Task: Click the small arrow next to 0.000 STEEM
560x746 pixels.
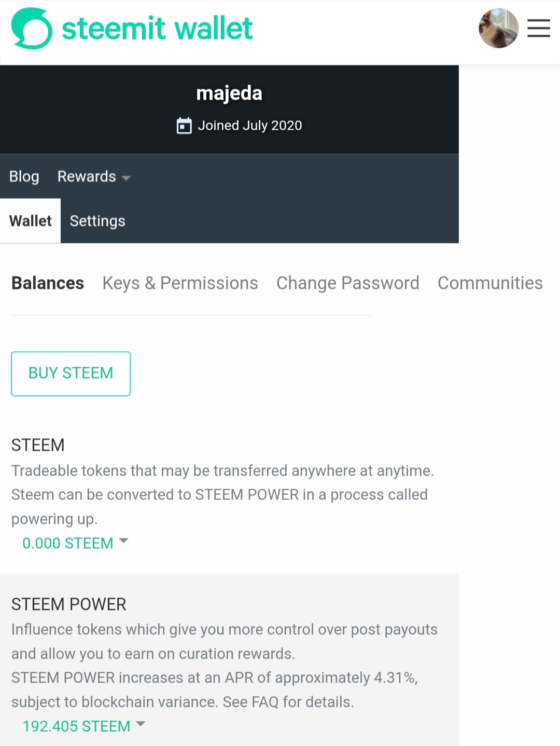Action: 123,541
